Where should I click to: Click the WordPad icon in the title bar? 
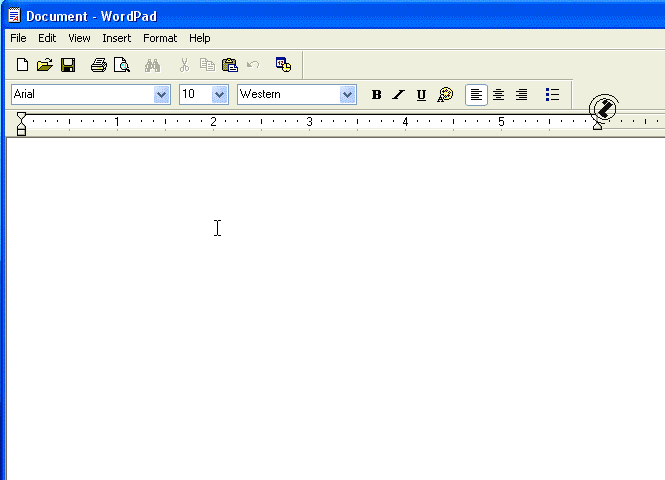[14, 16]
